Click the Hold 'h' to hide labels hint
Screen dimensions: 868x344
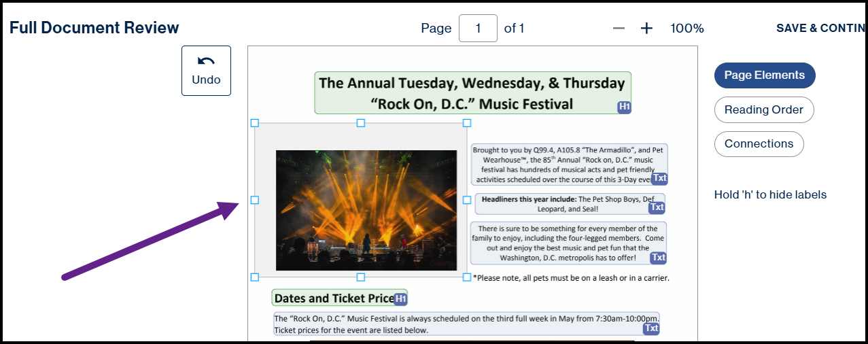770,195
